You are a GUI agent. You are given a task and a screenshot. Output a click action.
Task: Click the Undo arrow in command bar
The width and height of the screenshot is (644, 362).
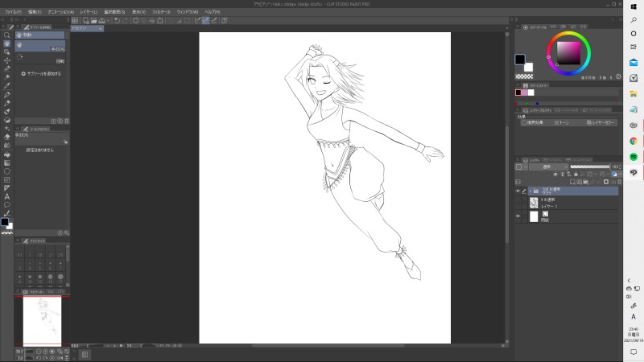(117, 20)
